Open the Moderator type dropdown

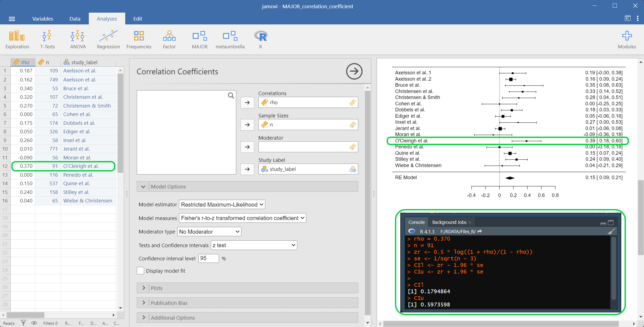(x=209, y=232)
